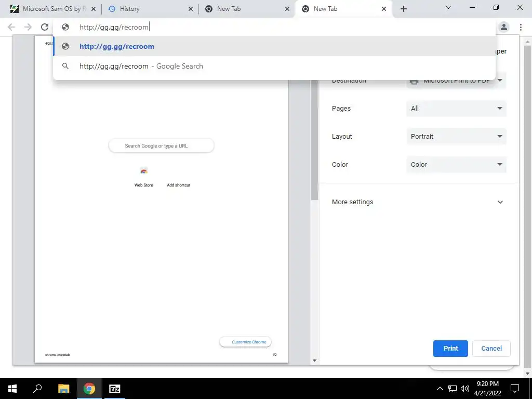Image resolution: width=532 pixels, height=399 pixels.
Task: Close the History tab
Action: (191, 9)
